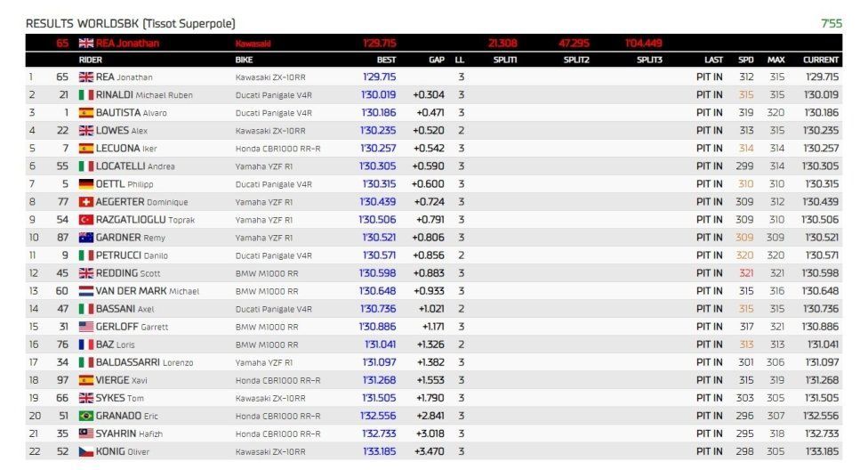Click the Italian flag next to LOCATELLI
Screen dimensions: 868x470
[x=85, y=166]
